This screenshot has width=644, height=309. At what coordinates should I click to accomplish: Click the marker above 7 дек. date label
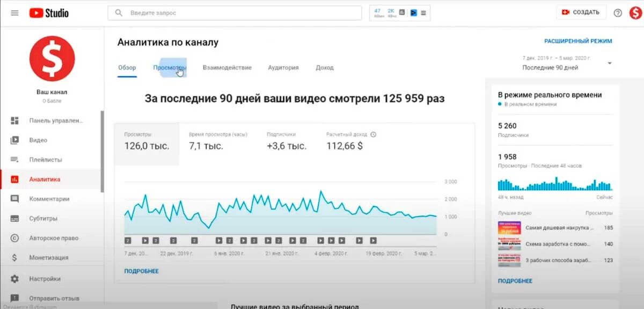coord(128,240)
